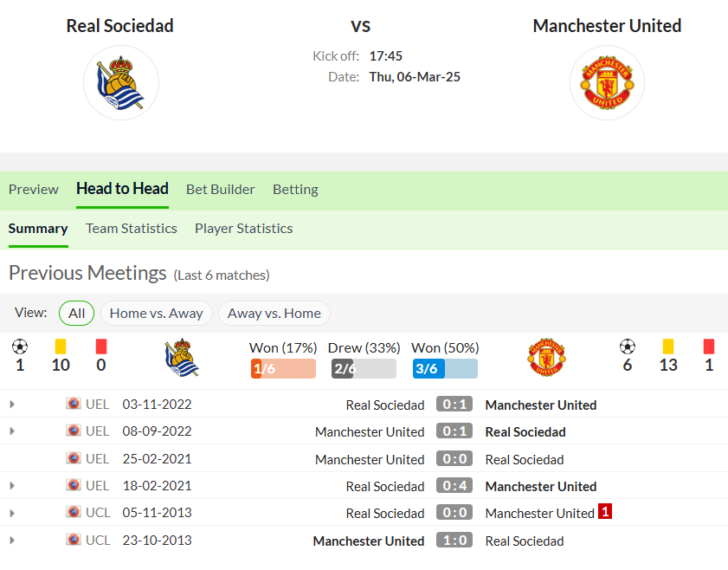Click the 0:1 score of 08-09-2022 match
Screen dimensions: 728x570
[454, 431]
